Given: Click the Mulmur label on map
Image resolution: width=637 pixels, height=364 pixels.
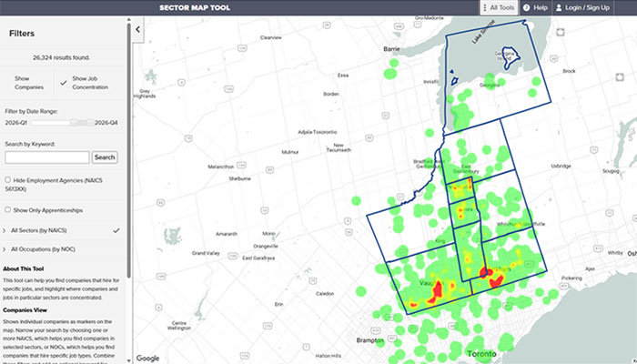Looking at the screenshot, I should point(290,152).
